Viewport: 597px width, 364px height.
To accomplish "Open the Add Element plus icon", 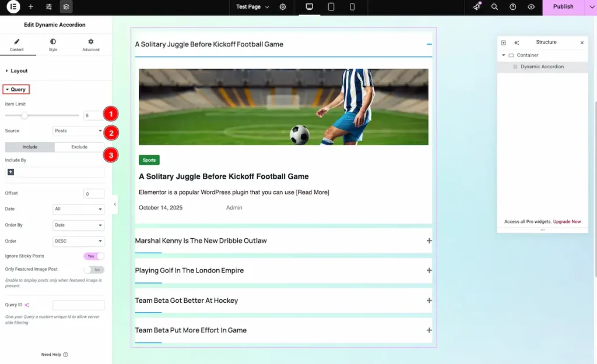I will tap(31, 7).
